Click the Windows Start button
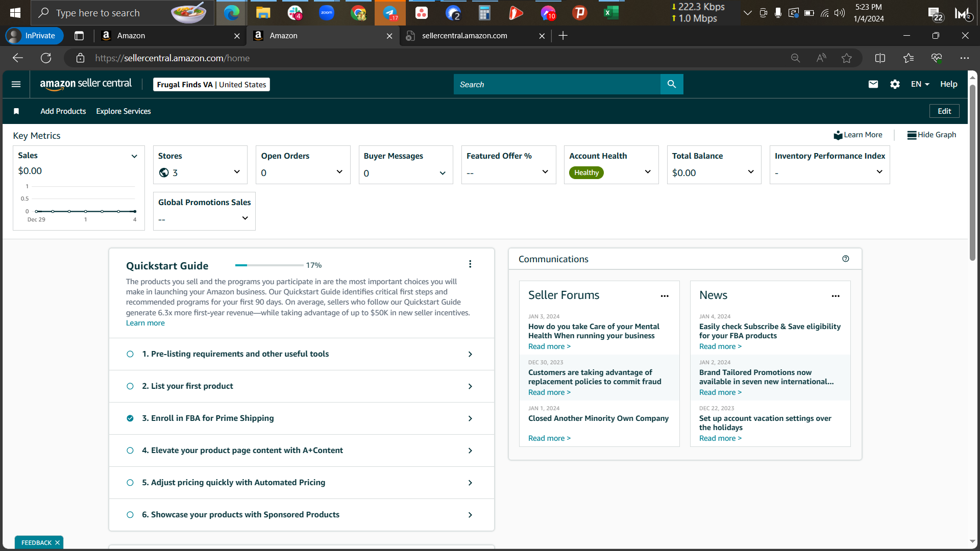 (15, 13)
